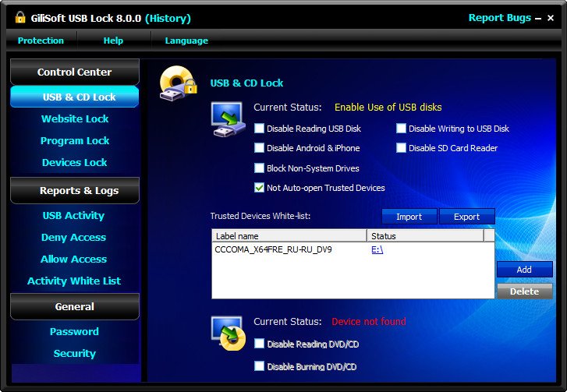This screenshot has width=567, height=392.
Task: Click the USB computer status icon
Action: point(227,119)
